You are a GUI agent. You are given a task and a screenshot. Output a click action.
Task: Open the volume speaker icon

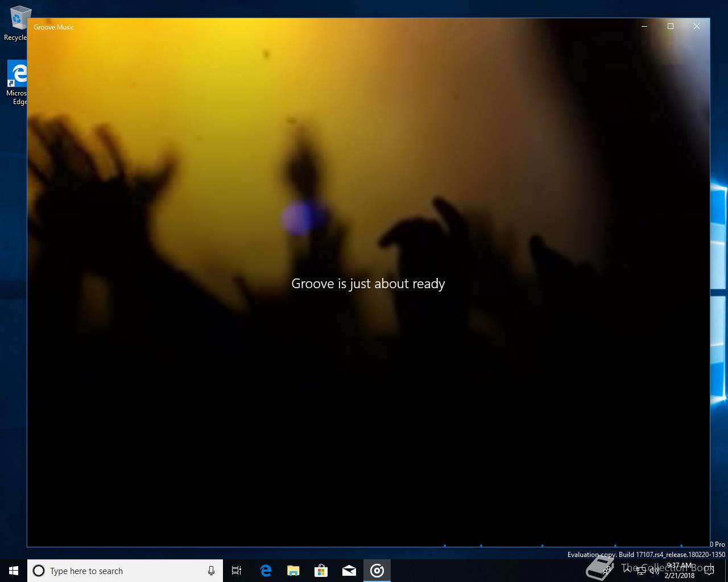[x=654, y=571]
